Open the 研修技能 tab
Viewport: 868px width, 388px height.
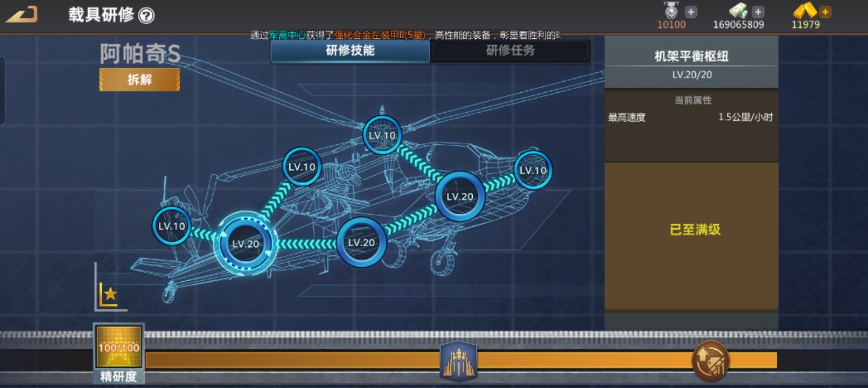point(350,51)
